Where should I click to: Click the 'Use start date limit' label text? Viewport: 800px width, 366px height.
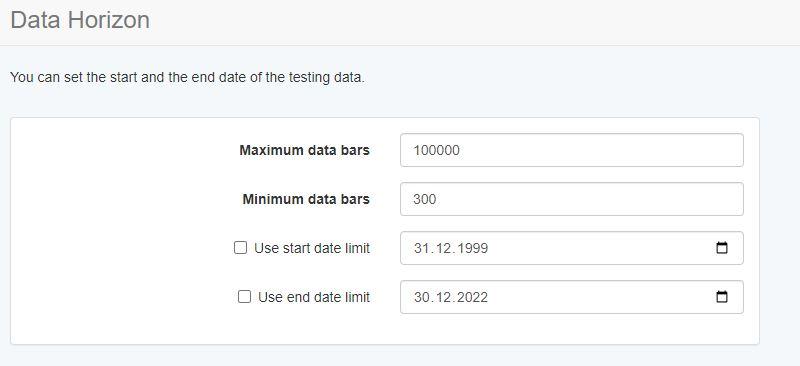pos(312,248)
